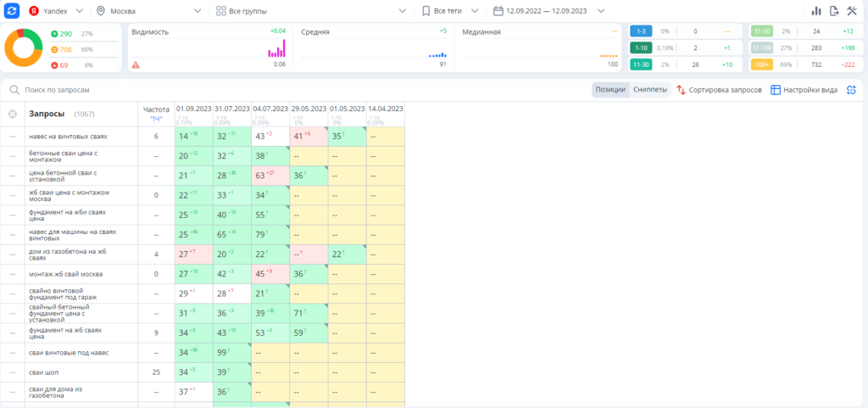The width and height of the screenshot is (868, 408).
Task: Click frequency value 25 for сваи шоп
Action: coord(156,372)
